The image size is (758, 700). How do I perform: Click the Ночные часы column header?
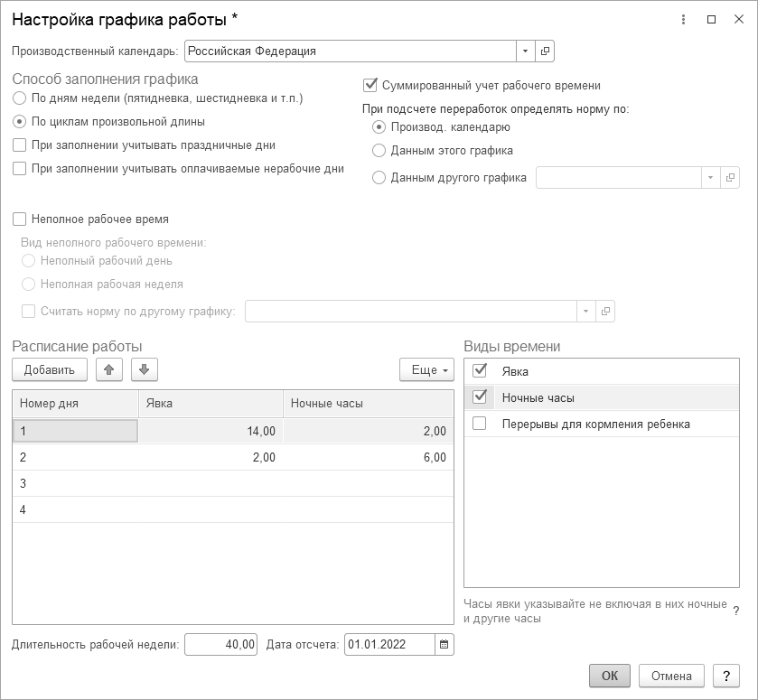(368, 404)
